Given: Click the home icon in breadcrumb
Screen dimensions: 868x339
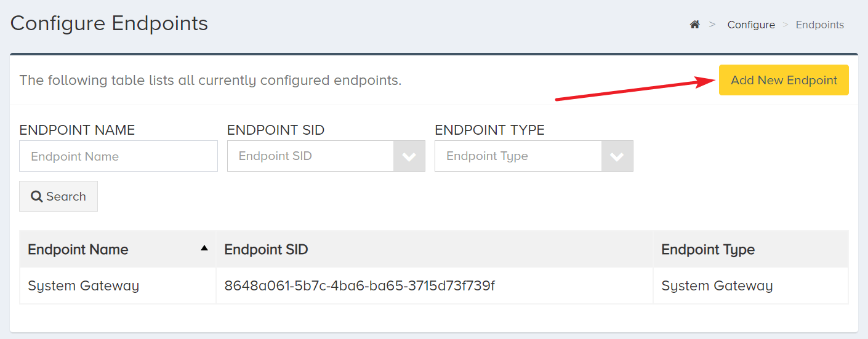Looking at the screenshot, I should tap(694, 25).
